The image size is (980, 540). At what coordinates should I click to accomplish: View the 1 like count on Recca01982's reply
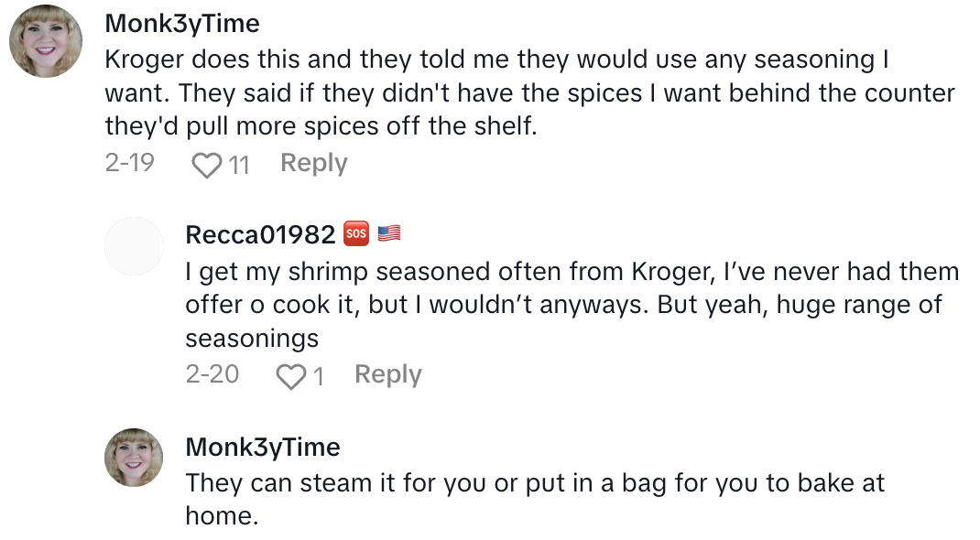[x=319, y=376]
